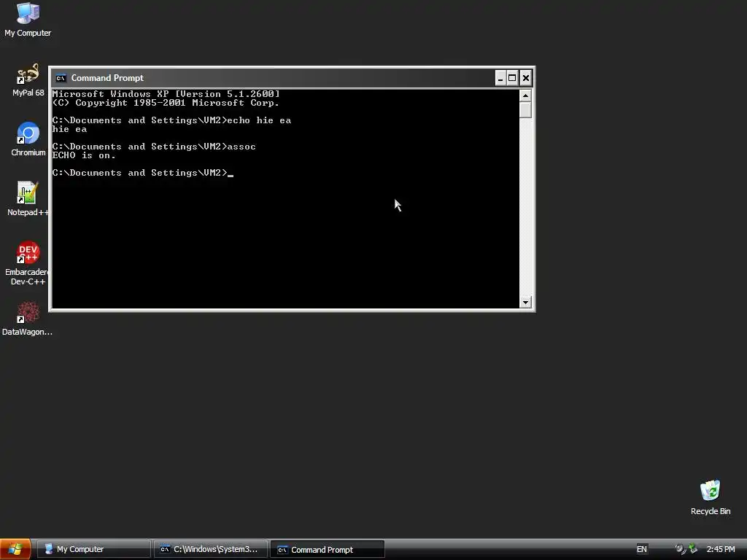Screen dimensions: 747x560
Task: Open Command Prompt system menu icon
Action: click(x=61, y=78)
